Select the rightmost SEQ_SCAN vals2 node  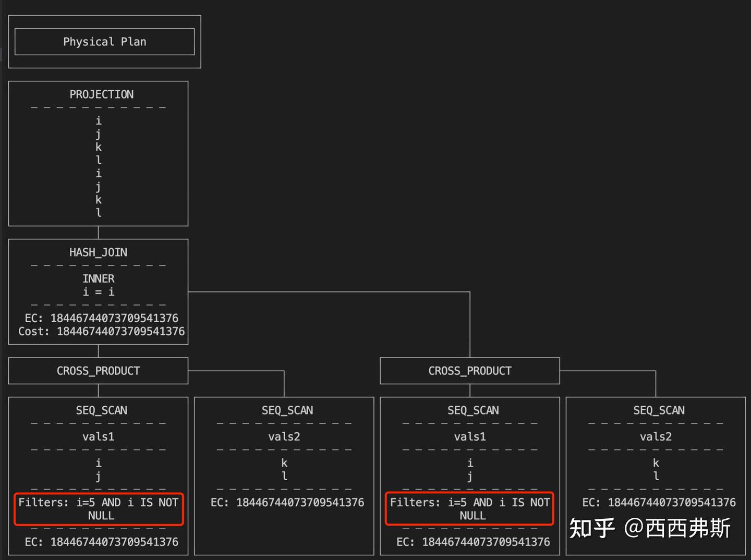659,410
